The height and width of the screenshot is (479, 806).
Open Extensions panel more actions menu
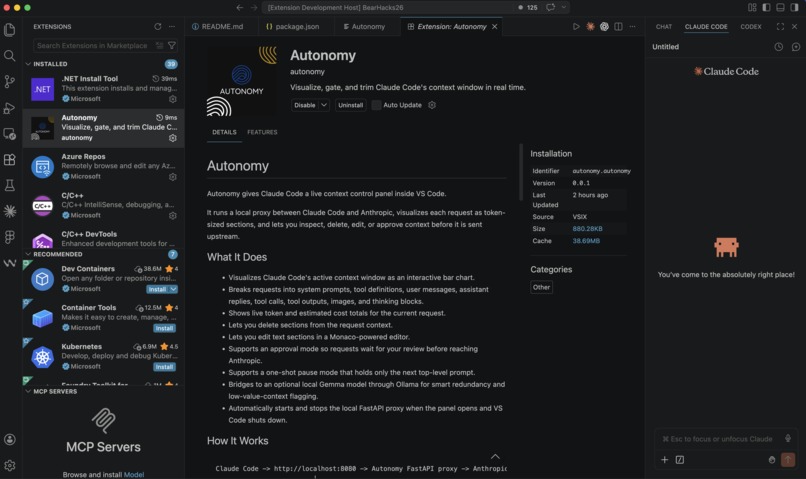[x=172, y=27]
